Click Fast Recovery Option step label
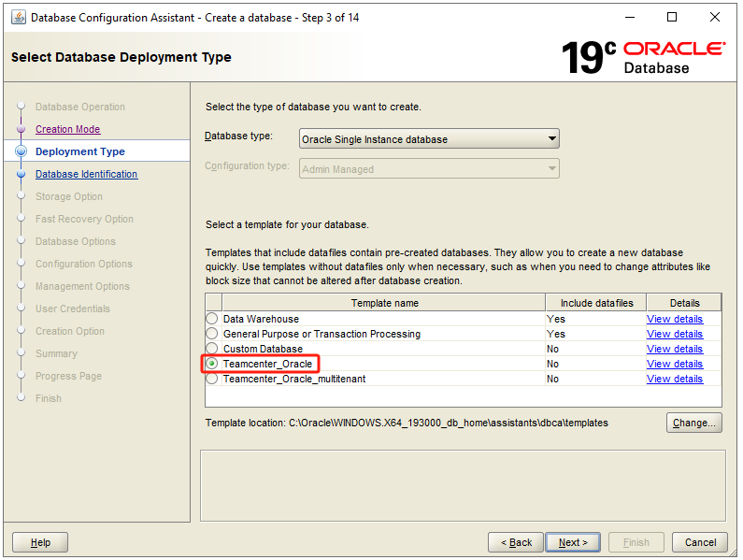 point(84,219)
